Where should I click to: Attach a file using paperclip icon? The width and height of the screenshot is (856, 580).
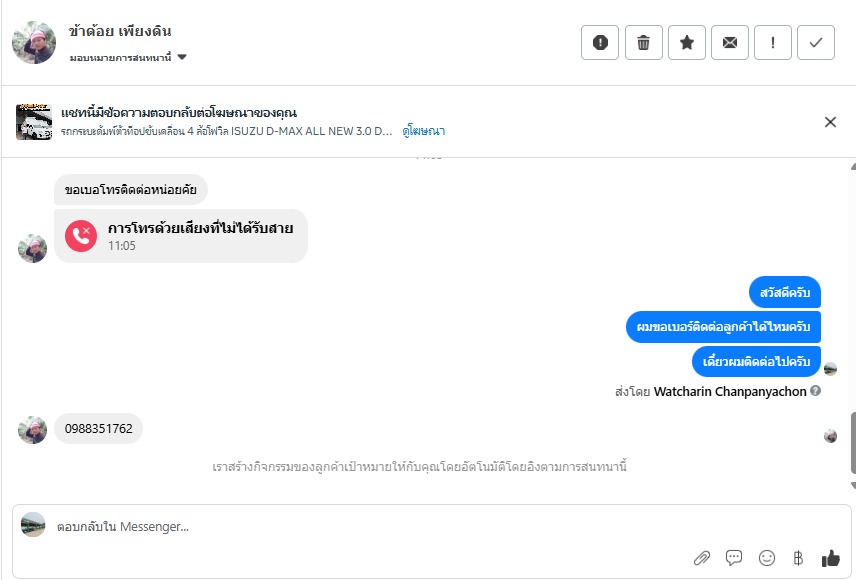pos(702,558)
